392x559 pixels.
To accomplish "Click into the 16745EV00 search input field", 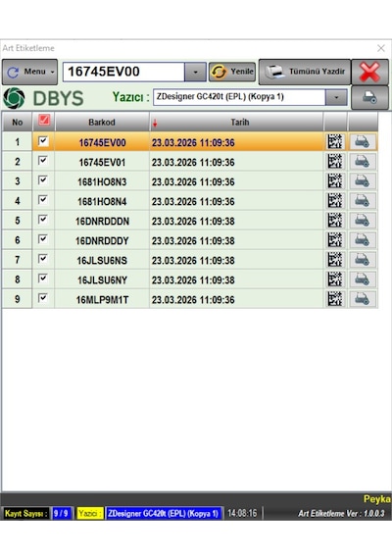I will (x=124, y=72).
